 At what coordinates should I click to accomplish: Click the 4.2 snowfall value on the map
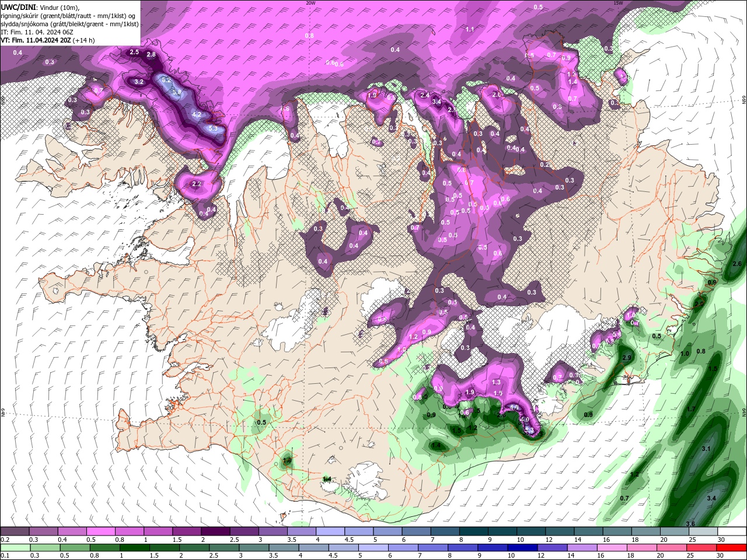(197, 115)
